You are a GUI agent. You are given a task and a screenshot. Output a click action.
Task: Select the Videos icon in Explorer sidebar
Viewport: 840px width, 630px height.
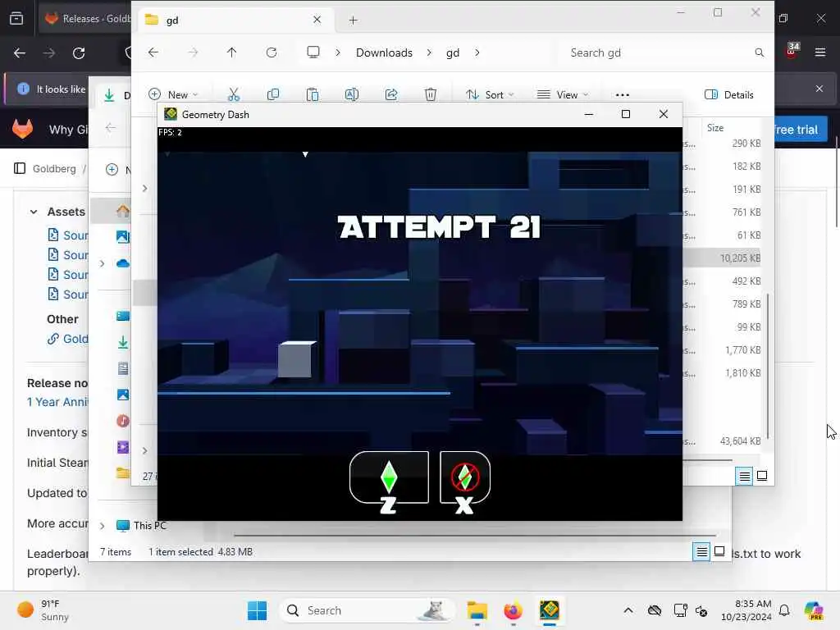click(x=123, y=447)
